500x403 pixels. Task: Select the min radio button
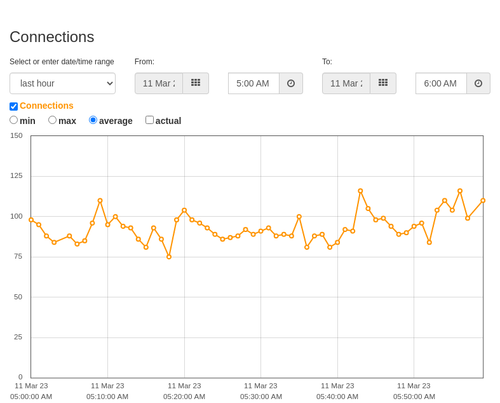click(x=14, y=120)
